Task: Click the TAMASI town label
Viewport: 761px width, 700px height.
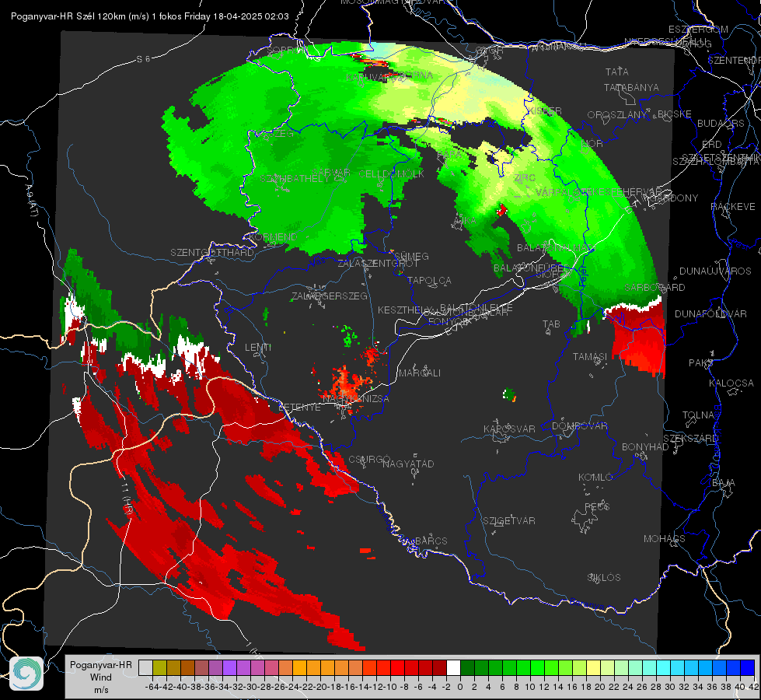Action: coord(590,357)
